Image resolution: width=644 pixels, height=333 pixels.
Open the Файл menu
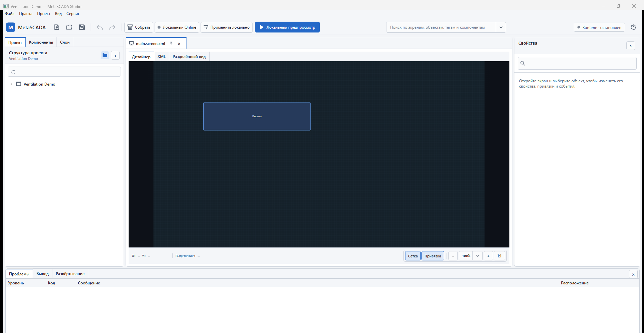10,14
